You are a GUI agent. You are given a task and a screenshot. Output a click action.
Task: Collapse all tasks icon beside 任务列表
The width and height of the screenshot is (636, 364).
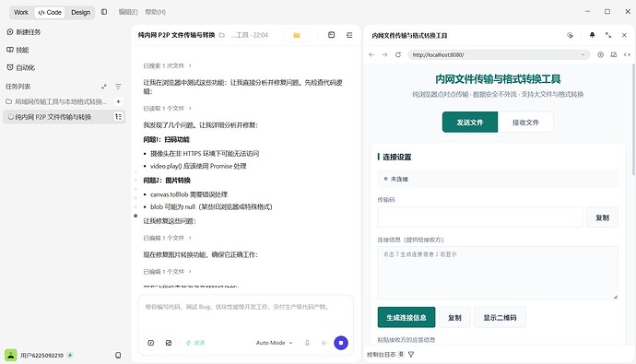pyautogui.click(x=104, y=87)
